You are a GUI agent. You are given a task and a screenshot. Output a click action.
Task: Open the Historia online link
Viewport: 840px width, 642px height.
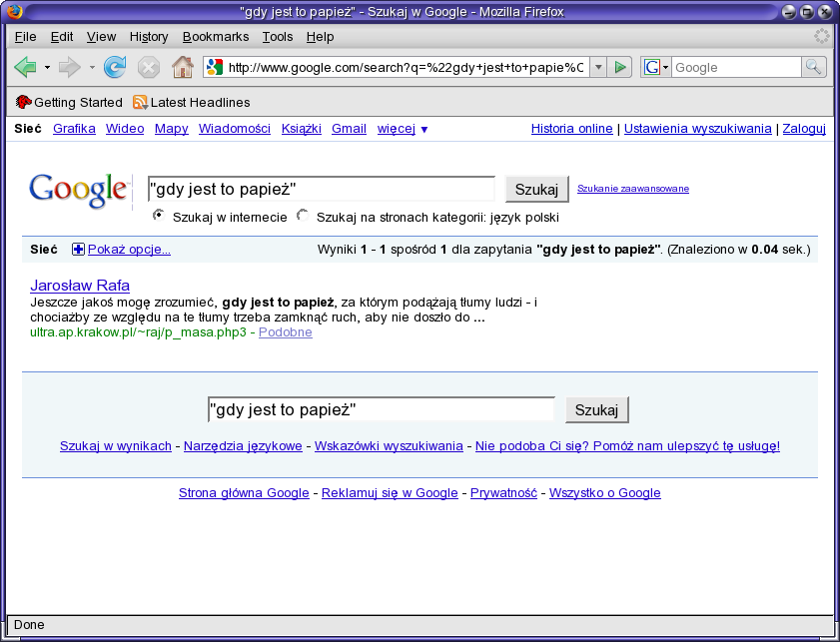(x=571, y=129)
